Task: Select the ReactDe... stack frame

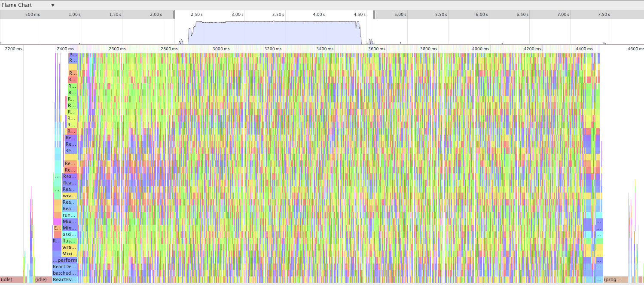Action: pyautogui.click(x=64, y=267)
